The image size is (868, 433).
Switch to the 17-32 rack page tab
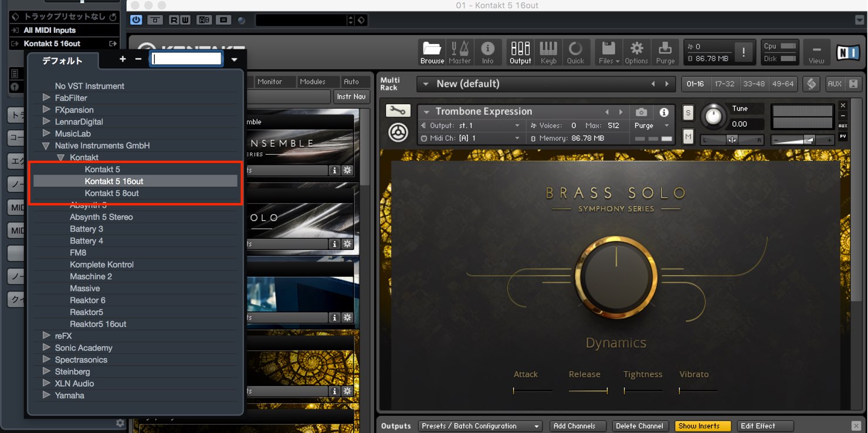(x=724, y=84)
